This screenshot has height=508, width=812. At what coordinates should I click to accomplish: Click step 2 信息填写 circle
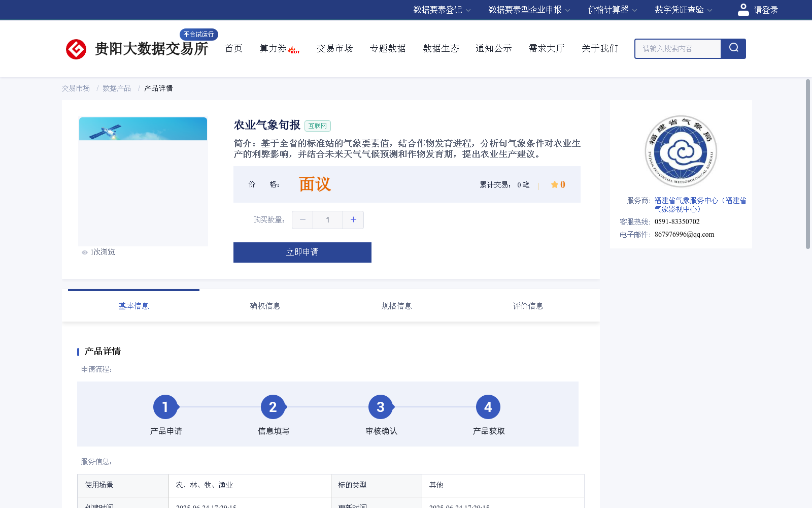[x=273, y=407]
